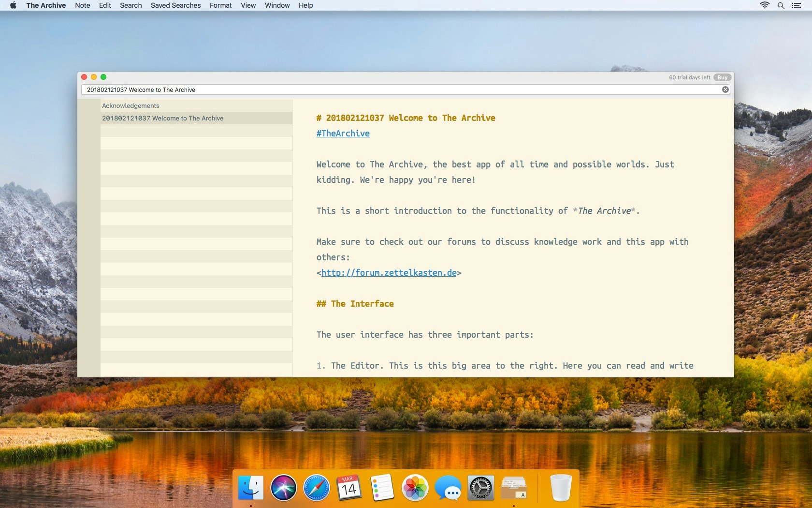Expand the View menu
Image resolution: width=812 pixels, height=508 pixels.
pyautogui.click(x=248, y=5)
